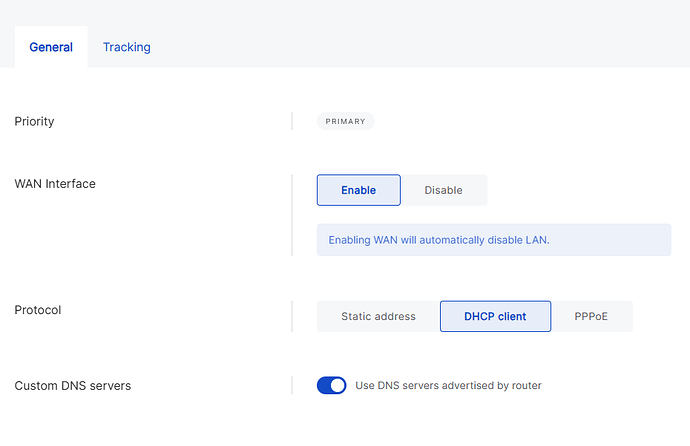Click the divider beside the PRIMARY badge

tap(292, 121)
